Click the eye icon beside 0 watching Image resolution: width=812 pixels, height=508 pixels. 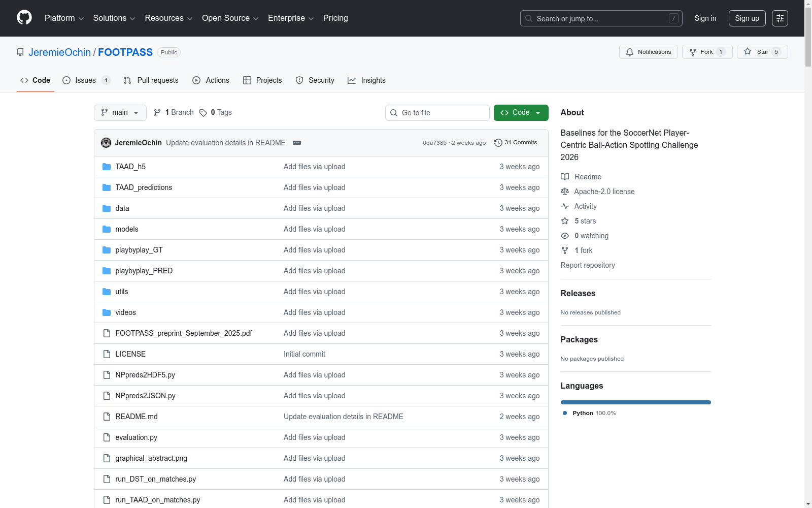(x=565, y=236)
